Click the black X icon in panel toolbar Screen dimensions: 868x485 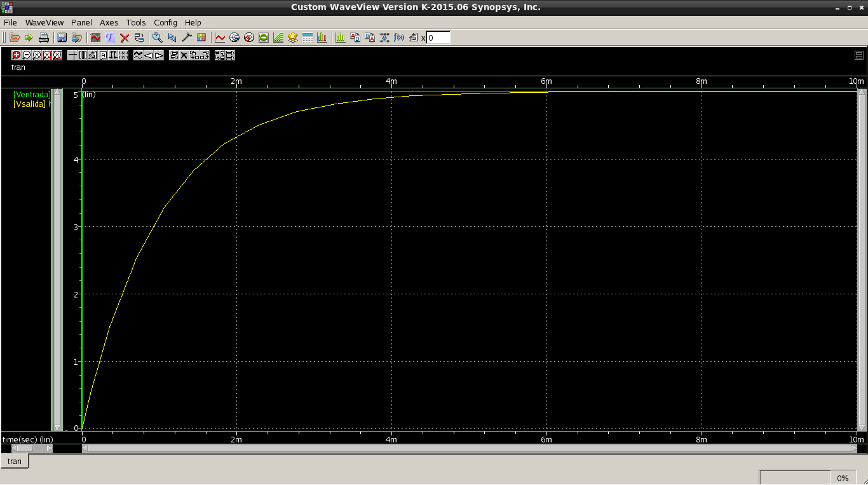click(x=184, y=55)
